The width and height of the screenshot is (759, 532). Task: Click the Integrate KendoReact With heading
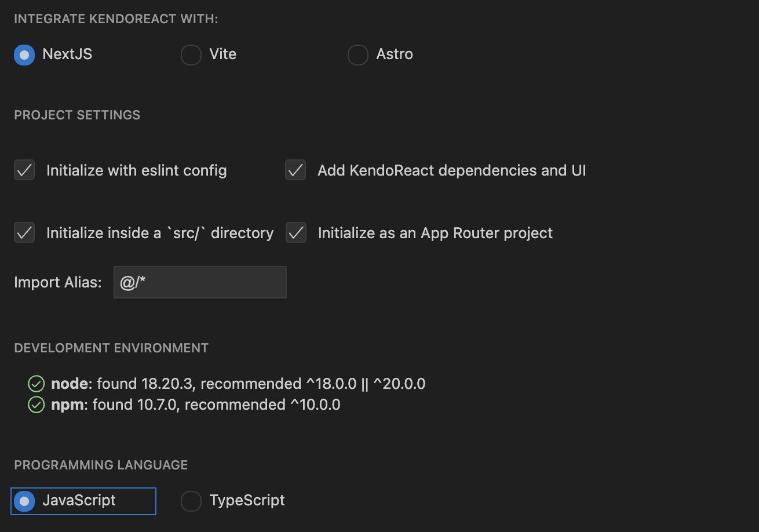point(116,19)
